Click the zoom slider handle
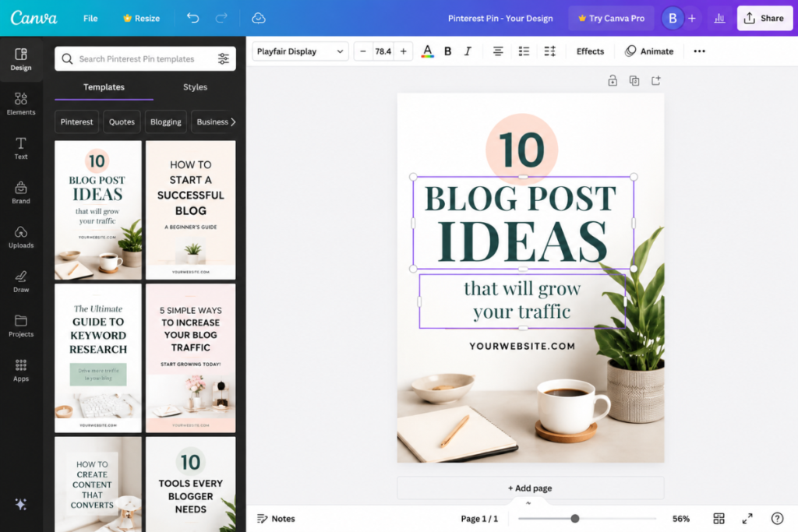798x532 pixels. 574,518
